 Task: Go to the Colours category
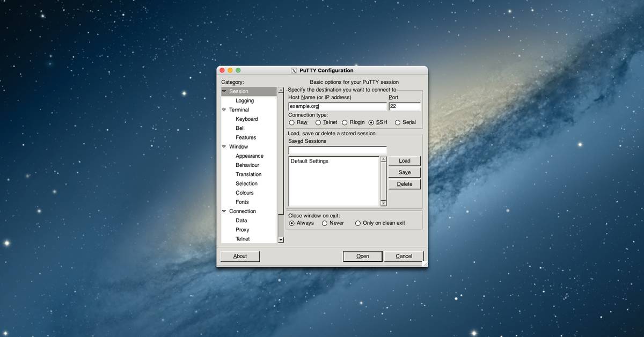[245, 193]
